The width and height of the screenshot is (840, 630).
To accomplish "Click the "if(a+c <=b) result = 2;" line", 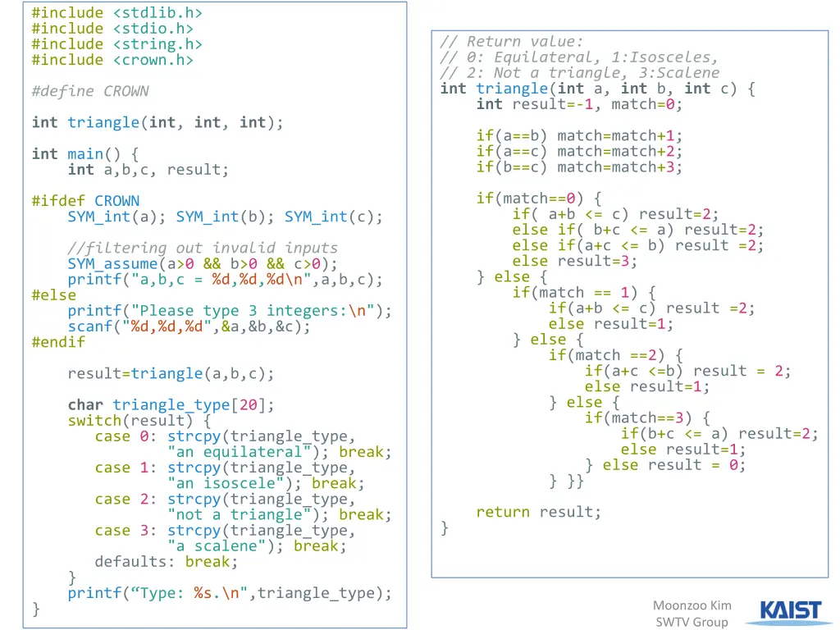I will click(687, 372).
